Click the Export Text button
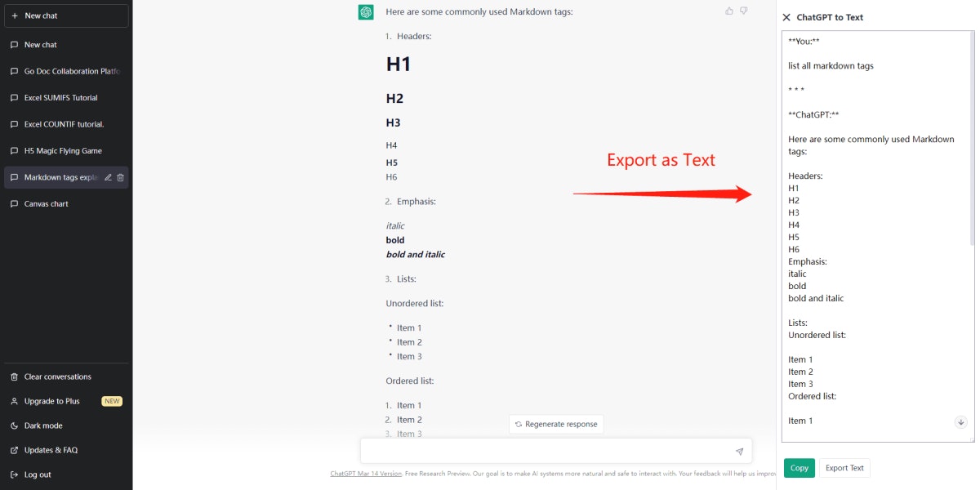The width and height of the screenshot is (980, 490). [844, 468]
